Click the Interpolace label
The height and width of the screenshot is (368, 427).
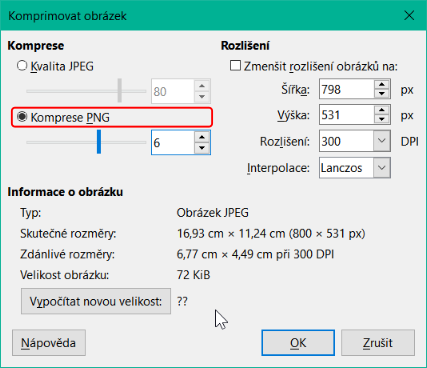click(278, 168)
